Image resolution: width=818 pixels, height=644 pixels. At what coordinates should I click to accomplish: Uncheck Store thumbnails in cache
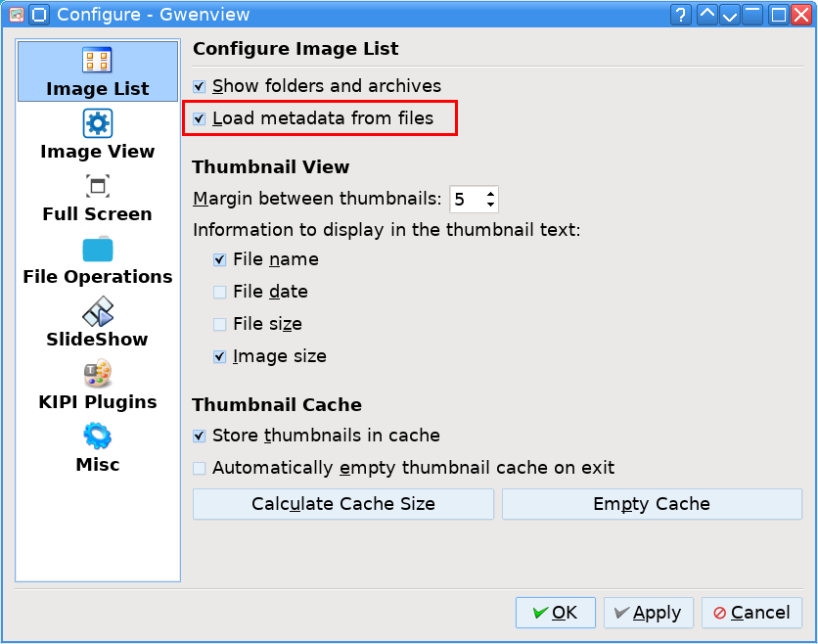[x=200, y=436]
